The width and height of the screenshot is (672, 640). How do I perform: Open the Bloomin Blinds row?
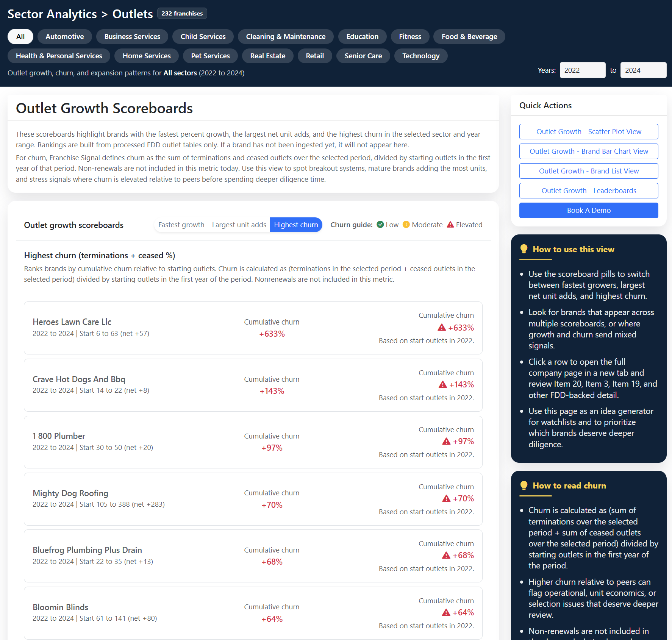click(x=253, y=613)
